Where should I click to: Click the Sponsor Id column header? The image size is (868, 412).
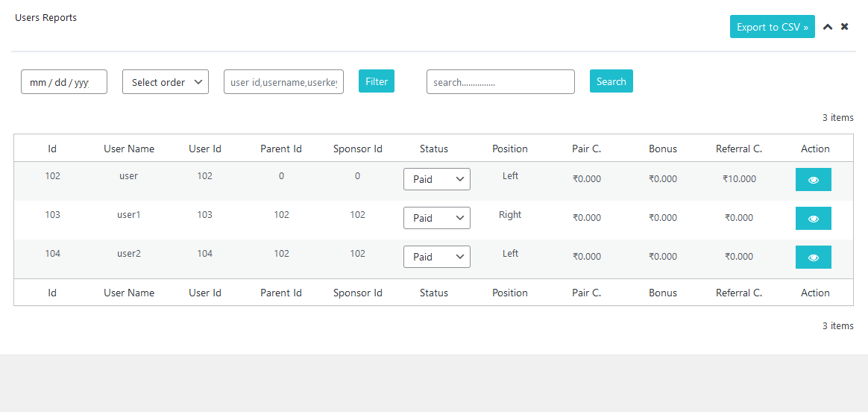tap(357, 149)
